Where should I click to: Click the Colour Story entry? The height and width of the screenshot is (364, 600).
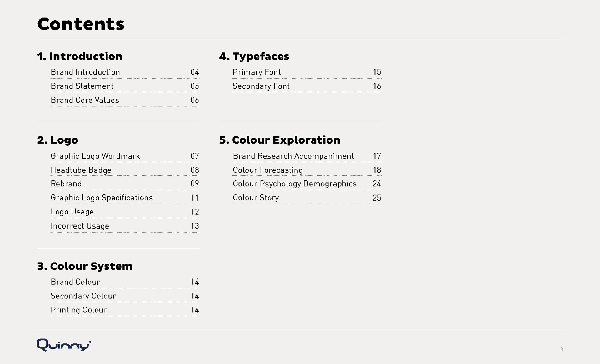click(x=256, y=198)
